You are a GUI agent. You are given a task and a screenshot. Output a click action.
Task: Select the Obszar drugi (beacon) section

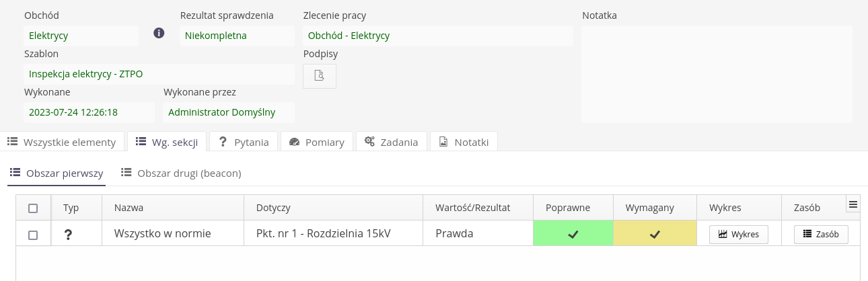click(x=181, y=173)
